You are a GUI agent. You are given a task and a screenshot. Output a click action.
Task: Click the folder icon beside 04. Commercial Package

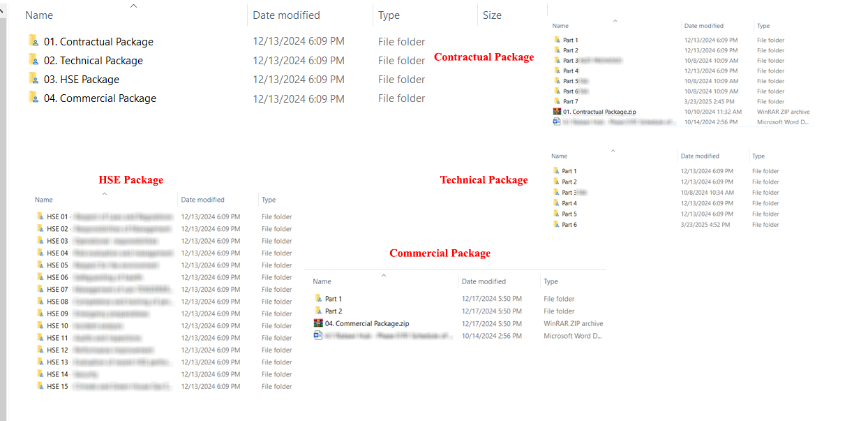(33, 97)
